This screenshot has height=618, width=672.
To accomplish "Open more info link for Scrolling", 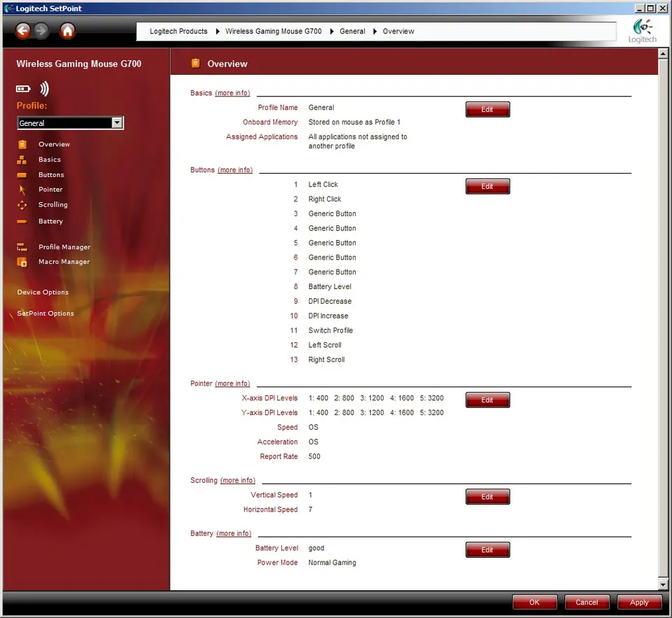I will [x=238, y=481].
